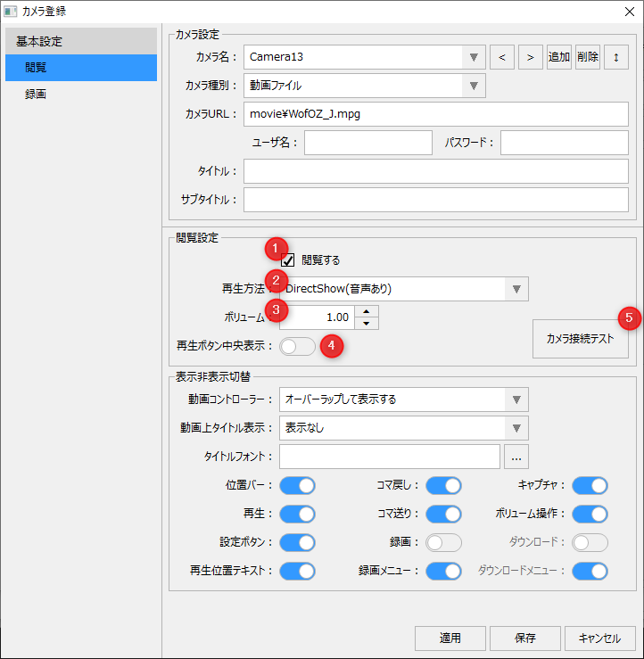This screenshot has width=644, height=659.
Task: Increase volume with the up spinner arrow
Action: pyautogui.click(x=366, y=311)
